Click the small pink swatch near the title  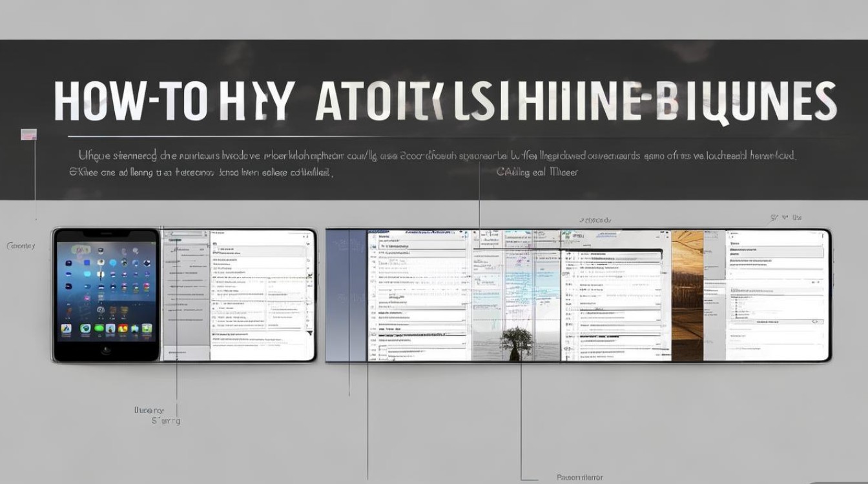pos(29,135)
